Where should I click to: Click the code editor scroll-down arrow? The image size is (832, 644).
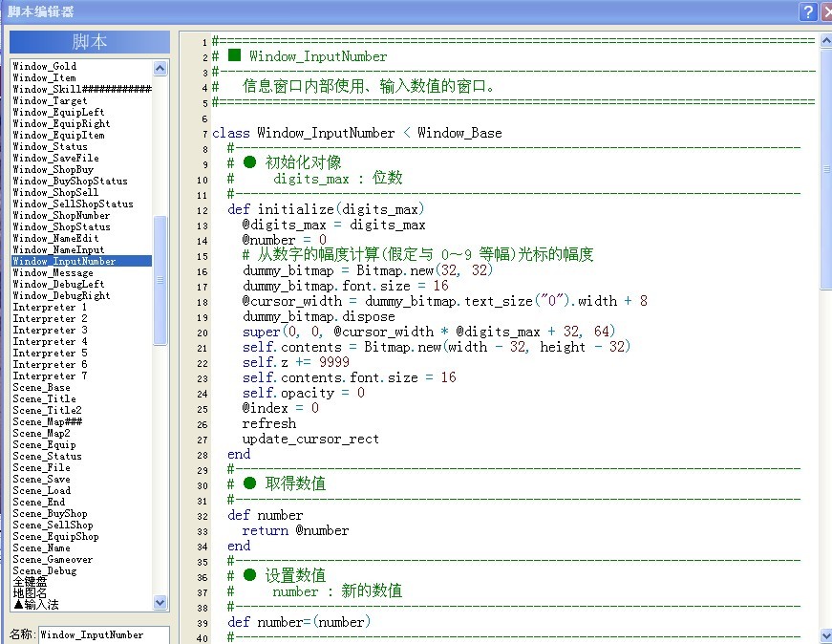[x=826, y=635]
